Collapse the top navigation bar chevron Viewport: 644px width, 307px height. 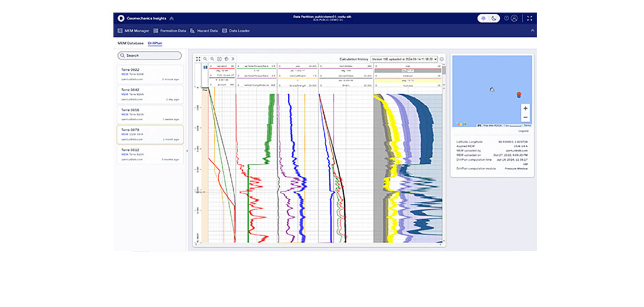click(x=532, y=31)
